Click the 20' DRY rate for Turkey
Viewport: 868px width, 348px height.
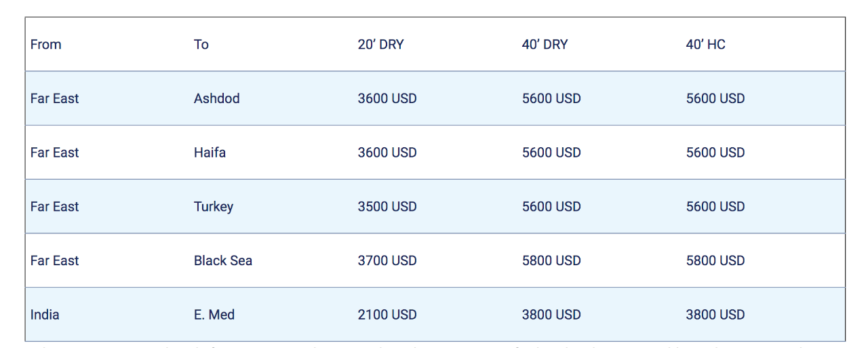point(387,207)
